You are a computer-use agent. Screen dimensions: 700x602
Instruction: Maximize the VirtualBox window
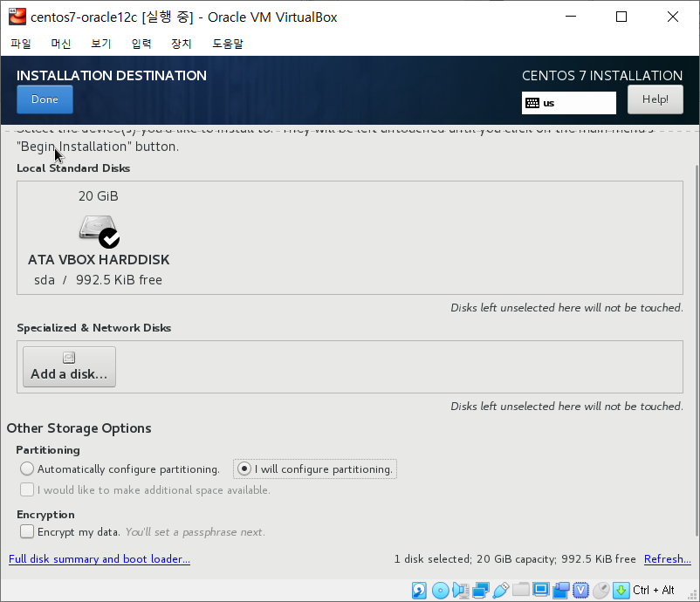(621, 17)
